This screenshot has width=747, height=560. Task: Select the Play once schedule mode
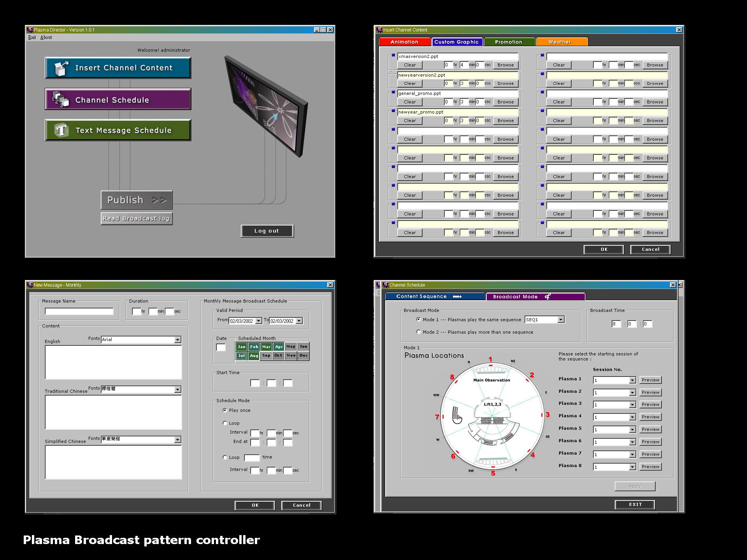(x=225, y=410)
